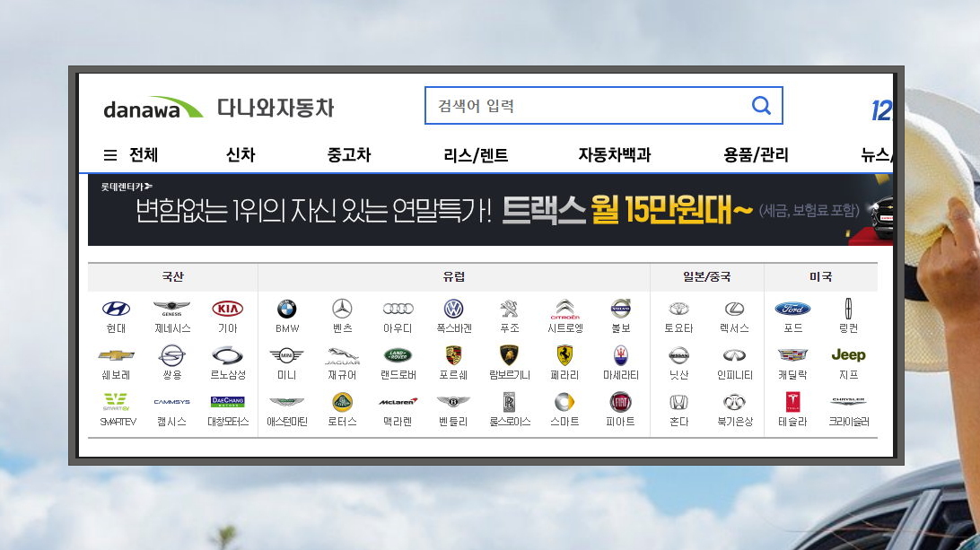Image resolution: width=980 pixels, height=550 pixels.
Task: Select the Citroen brand logo
Action: 565,309
